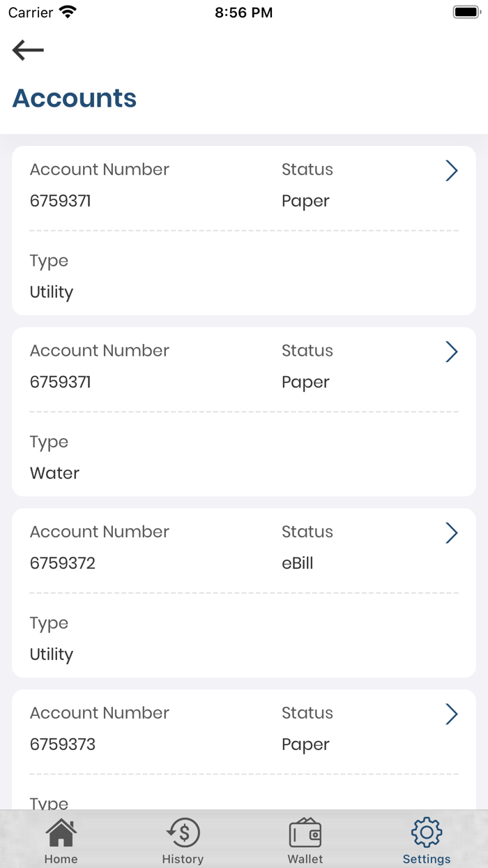Tap the Accounts page title
Image resolution: width=488 pixels, height=868 pixels.
74,98
